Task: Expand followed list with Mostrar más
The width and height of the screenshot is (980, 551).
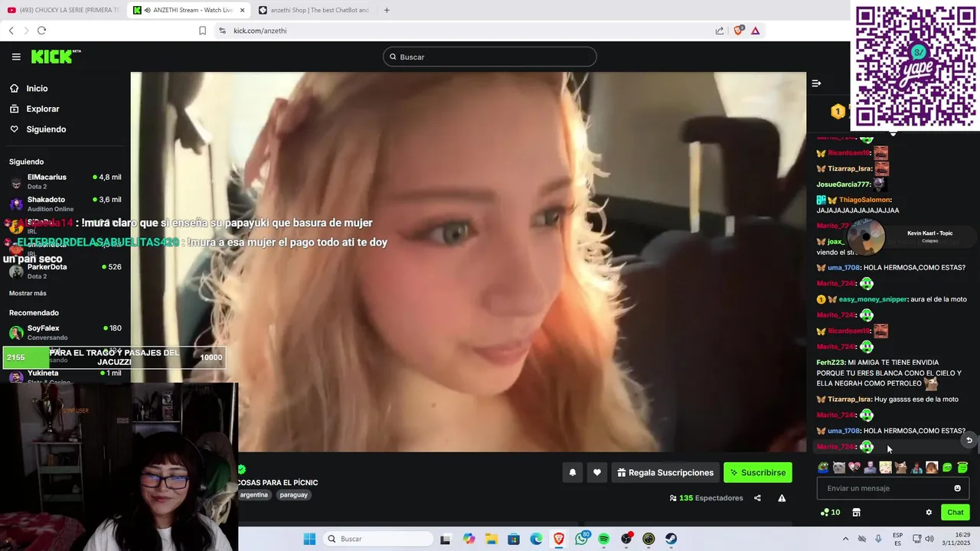Action: pos(28,293)
